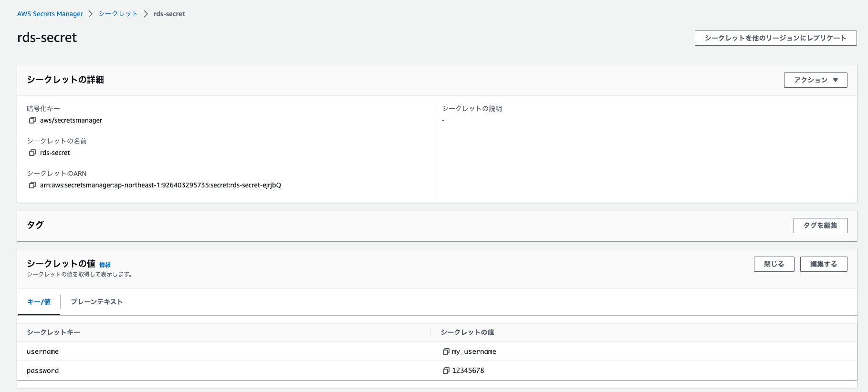This screenshot has width=868, height=392.
Task: Select the rds-secret name value text
Action: click(x=55, y=153)
